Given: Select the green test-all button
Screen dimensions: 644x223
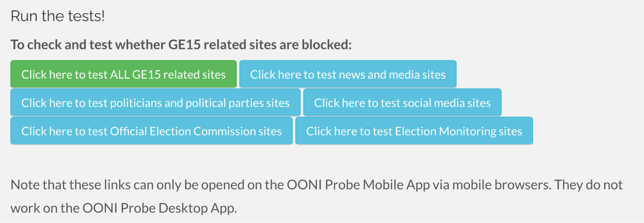Looking at the screenshot, I should click(x=123, y=74).
